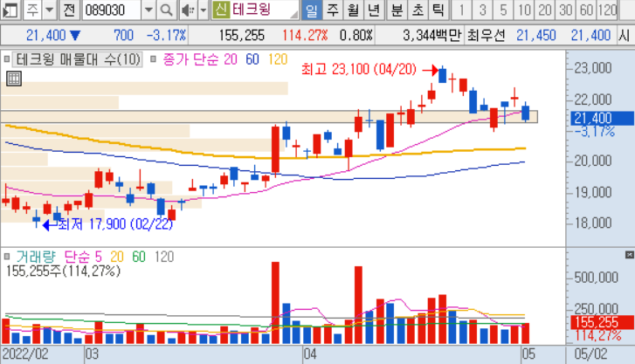The image size is (635, 364).
Task: Click the 21,450 best ask price
Action: point(535,36)
